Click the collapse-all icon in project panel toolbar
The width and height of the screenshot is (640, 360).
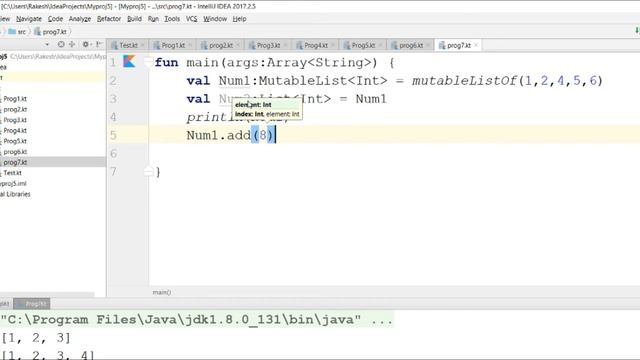72,44
